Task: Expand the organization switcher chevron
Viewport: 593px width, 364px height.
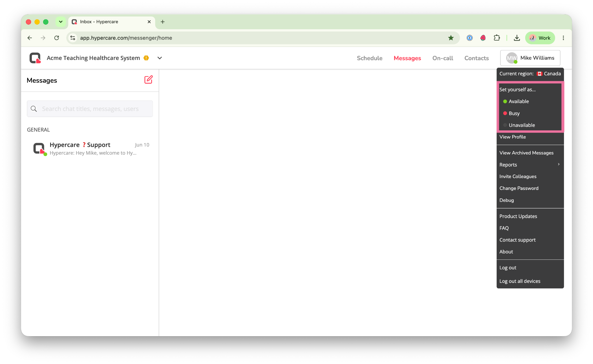Action: pos(160,58)
